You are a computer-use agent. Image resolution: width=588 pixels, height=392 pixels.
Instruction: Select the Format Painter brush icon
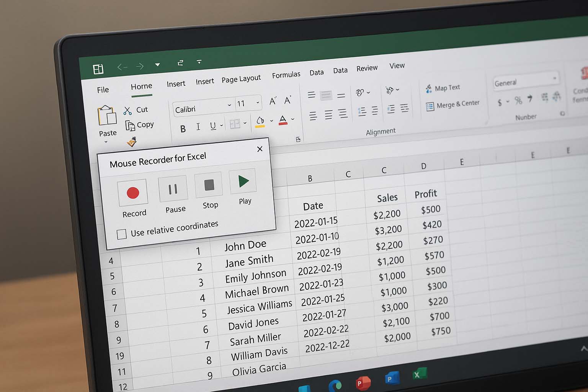pos(132,142)
